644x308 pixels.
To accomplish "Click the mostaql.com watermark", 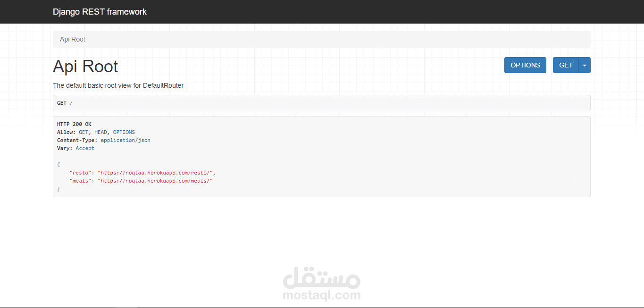I will [x=321, y=296].
